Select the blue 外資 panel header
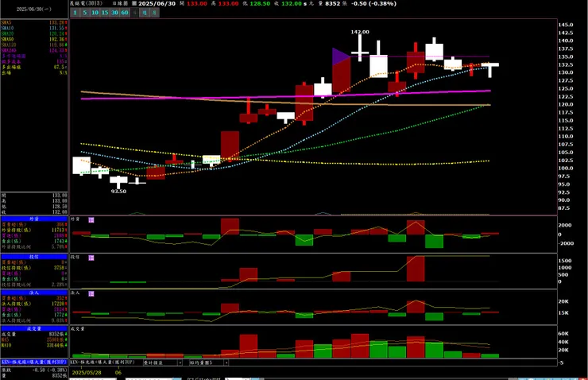The image size is (588, 380). (34, 219)
